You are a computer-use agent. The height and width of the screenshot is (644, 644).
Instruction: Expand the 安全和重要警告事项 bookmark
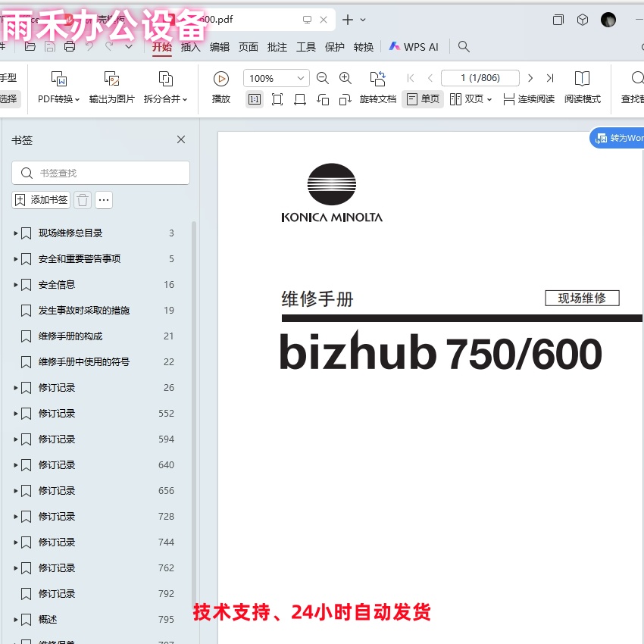point(15,259)
